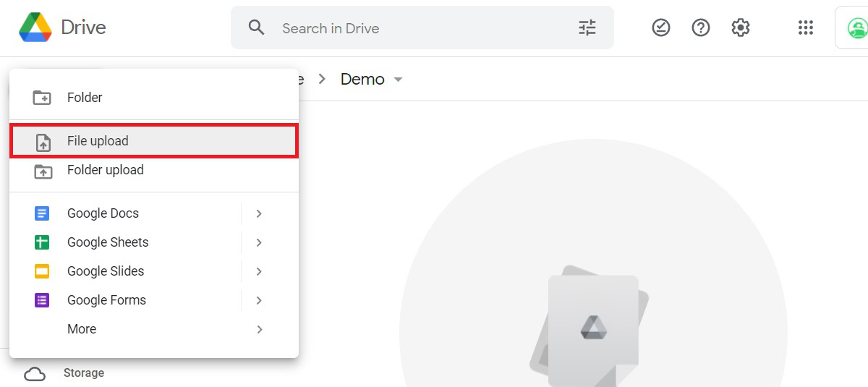The image size is (868, 387).
Task: Click the Google Drive logo
Action: pos(35,28)
